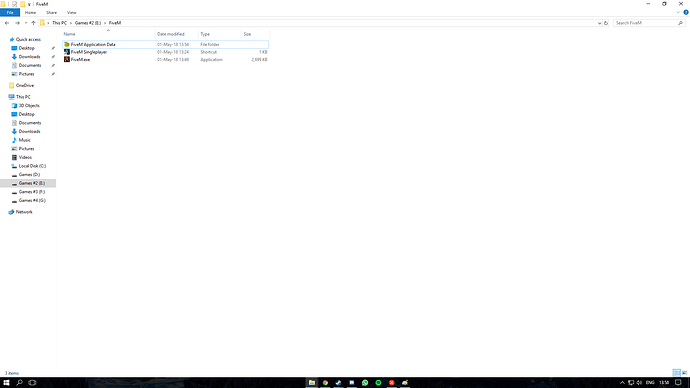Open Windows taskbar search
The height and width of the screenshot is (388, 690).
[x=19, y=383]
